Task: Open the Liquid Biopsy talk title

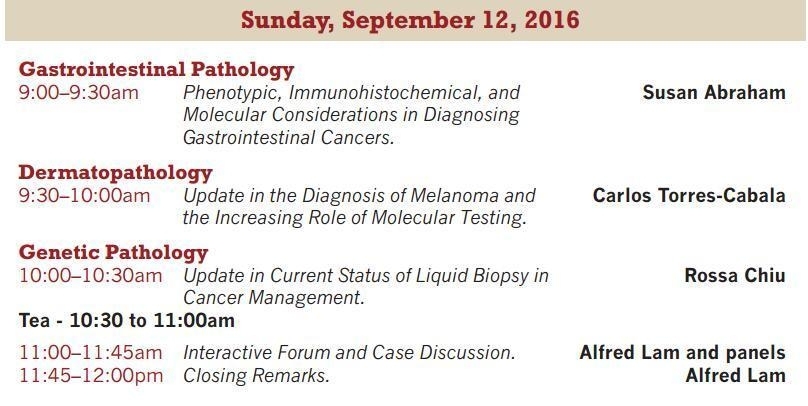Action: pos(366,286)
